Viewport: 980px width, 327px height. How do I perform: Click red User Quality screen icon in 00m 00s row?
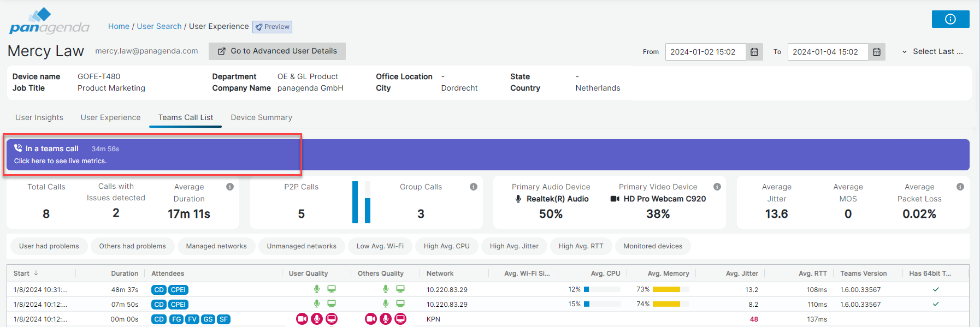point(332,319)
